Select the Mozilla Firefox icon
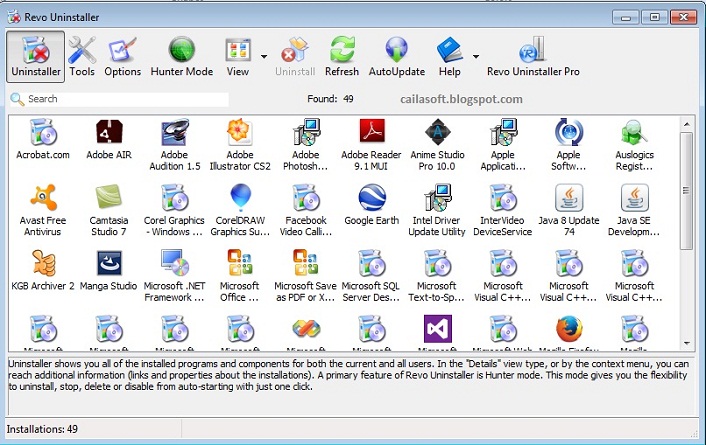The height and width of the screenshot is (445, 706). tap(569, 329)
